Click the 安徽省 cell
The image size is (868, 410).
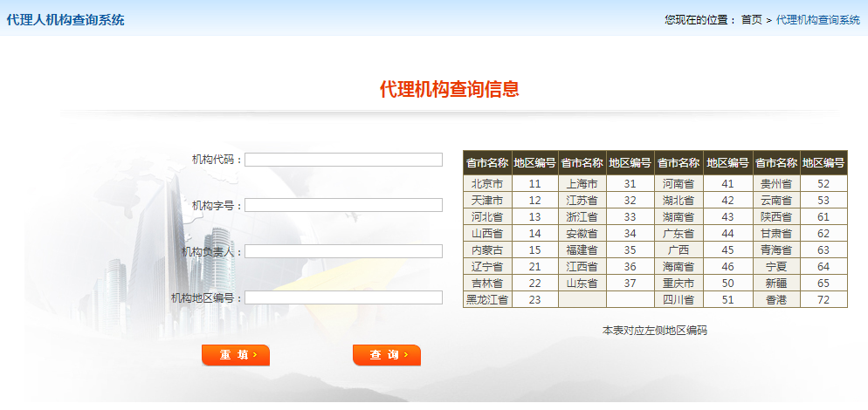click(582, 234)
